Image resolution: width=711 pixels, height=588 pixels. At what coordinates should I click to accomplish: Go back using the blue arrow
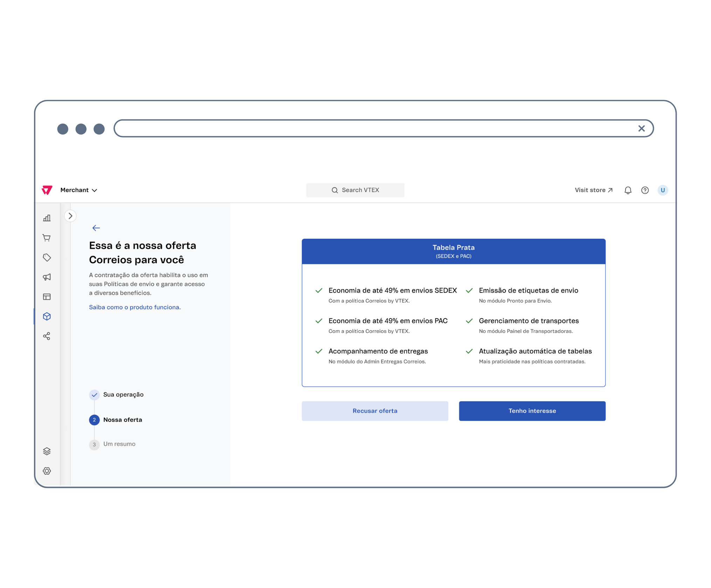(96, 228)
